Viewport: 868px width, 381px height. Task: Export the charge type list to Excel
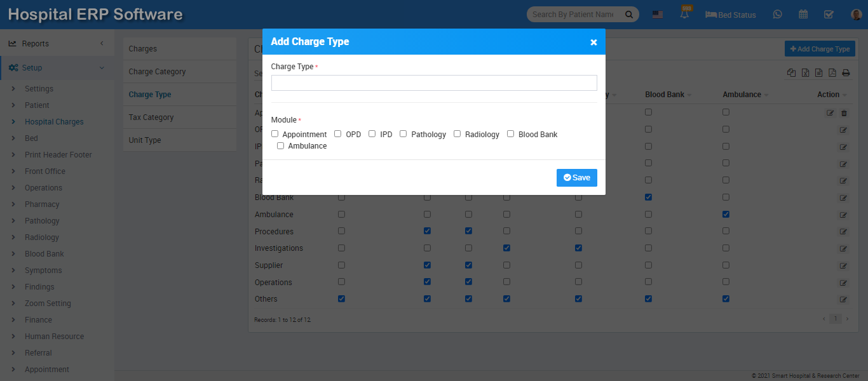[804, 72]
